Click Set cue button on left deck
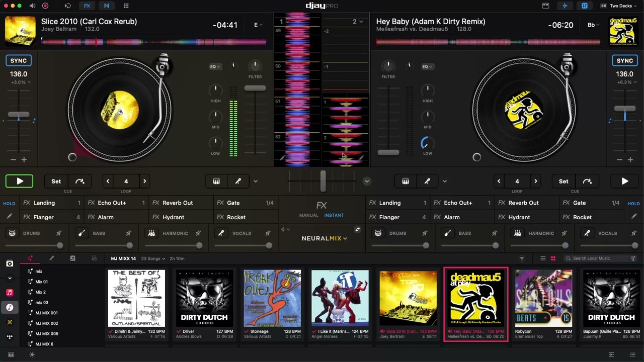This screenshot has width=644, height=362. coord(56,182)
